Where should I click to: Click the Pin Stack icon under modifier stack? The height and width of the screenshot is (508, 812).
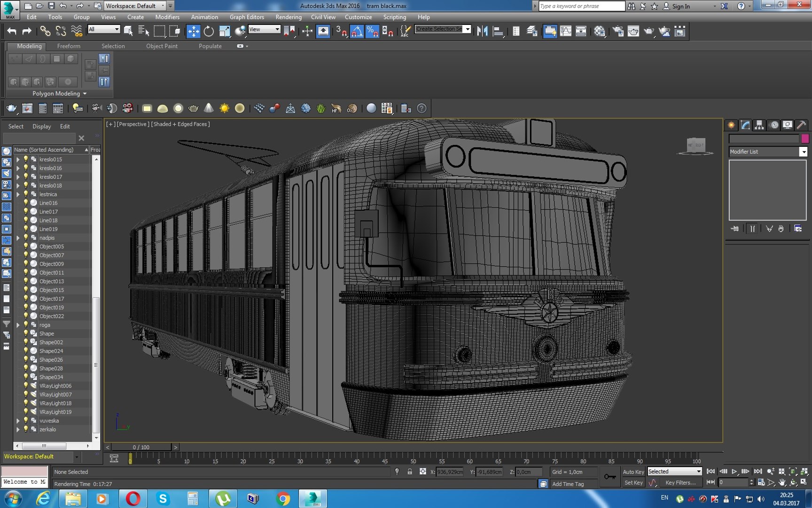735,229
